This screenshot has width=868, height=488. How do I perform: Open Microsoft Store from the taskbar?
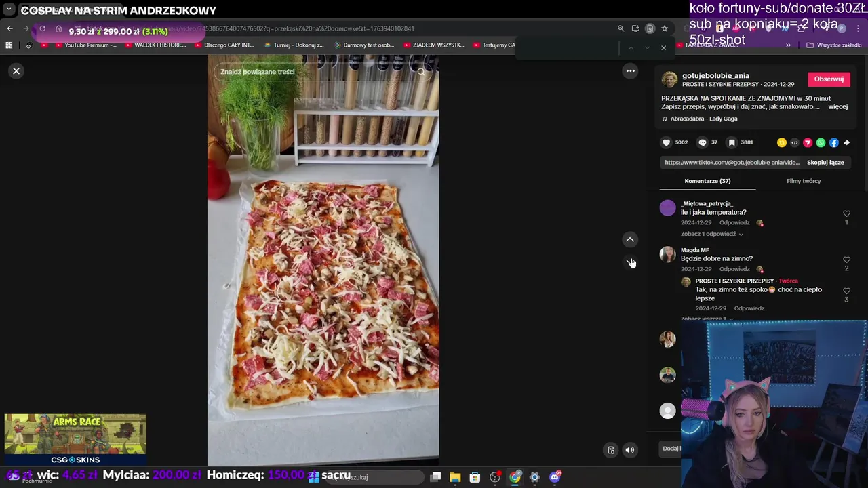click(475, 477)
